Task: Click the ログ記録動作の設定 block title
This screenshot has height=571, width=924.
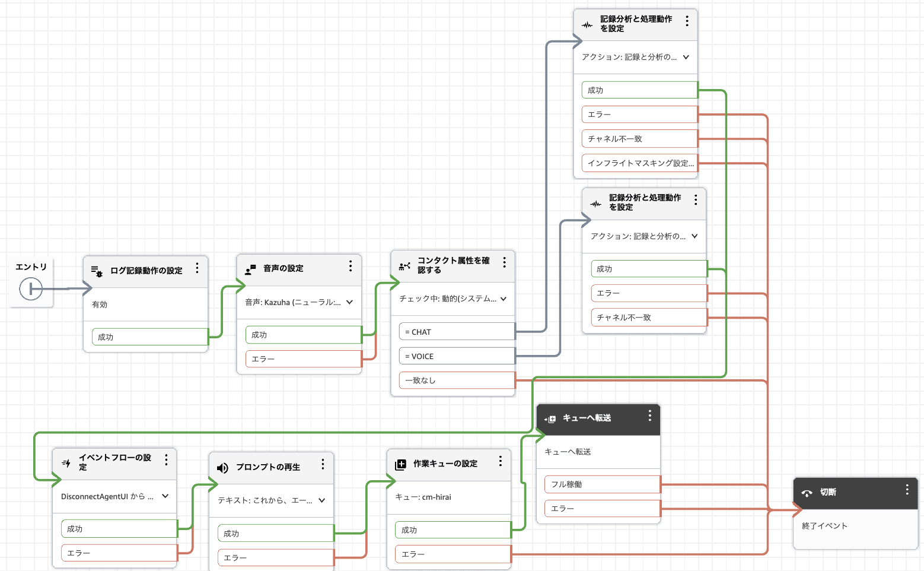Action: (x=146, y=271)
